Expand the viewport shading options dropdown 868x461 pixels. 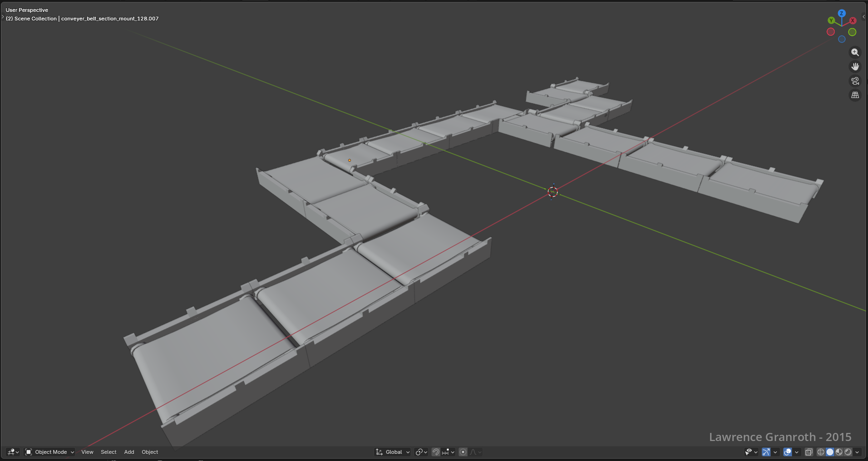coord(858,452)
